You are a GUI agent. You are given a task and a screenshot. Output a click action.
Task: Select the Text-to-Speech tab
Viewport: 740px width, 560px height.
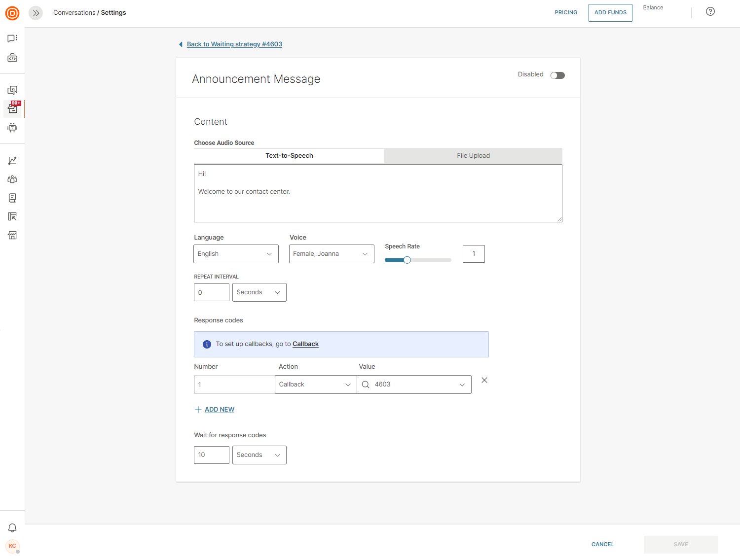[x=289, y=156]
